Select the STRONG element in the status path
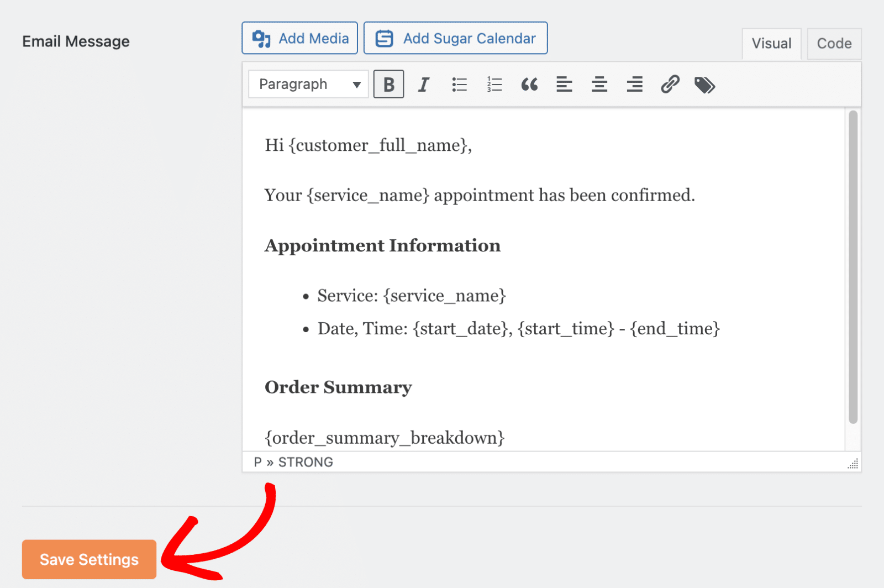This screenshot has width=884, height=588. 304,462
